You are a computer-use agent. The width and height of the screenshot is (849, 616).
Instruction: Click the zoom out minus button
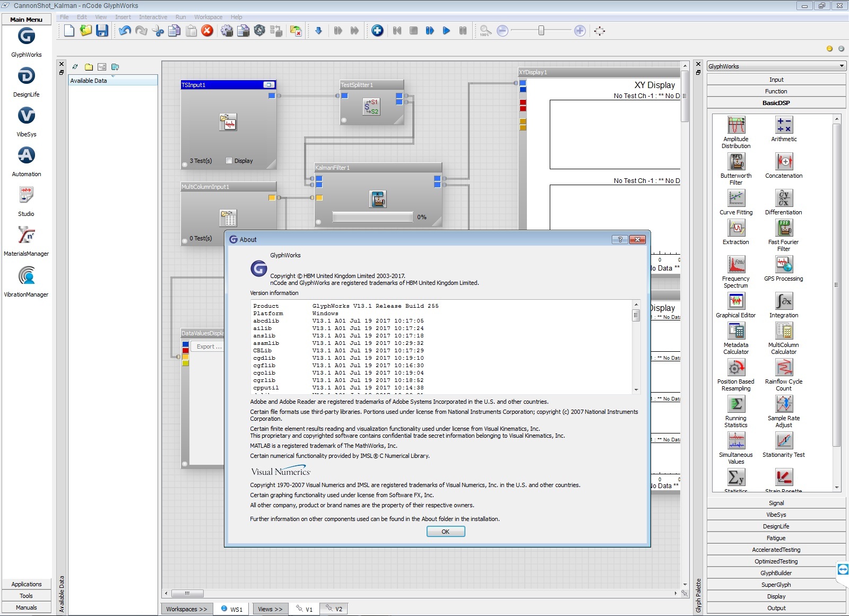click(503, 31)
